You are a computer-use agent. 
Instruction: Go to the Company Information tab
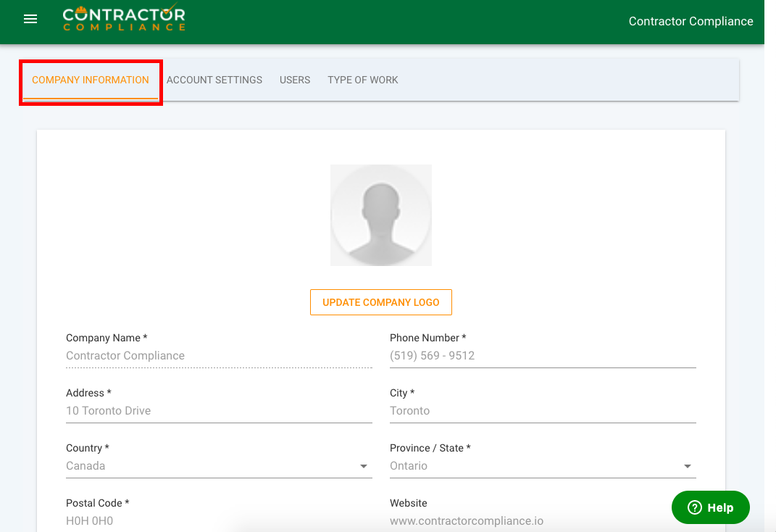tap(91, 80)
